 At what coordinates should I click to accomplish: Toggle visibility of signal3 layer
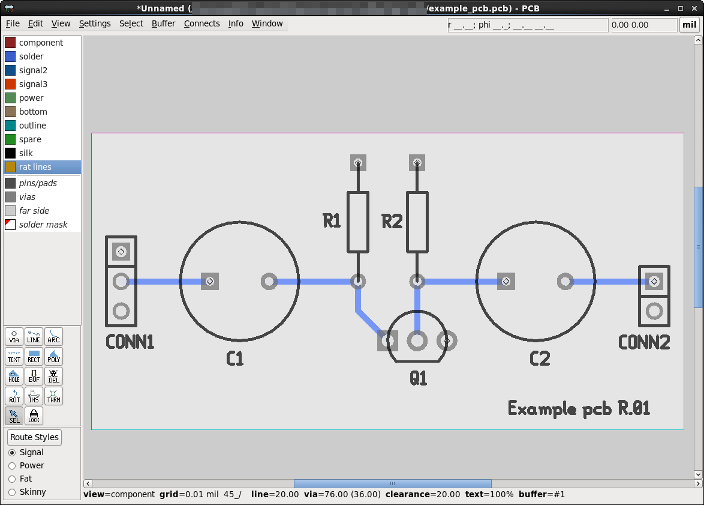(10, 84)
